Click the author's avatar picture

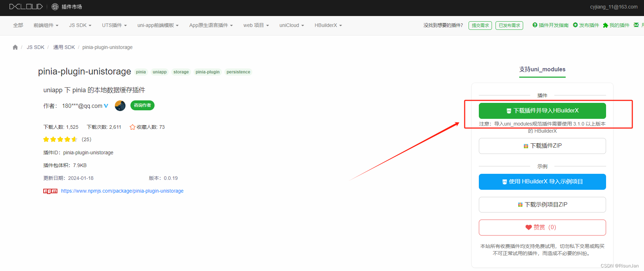coord(120,106)
